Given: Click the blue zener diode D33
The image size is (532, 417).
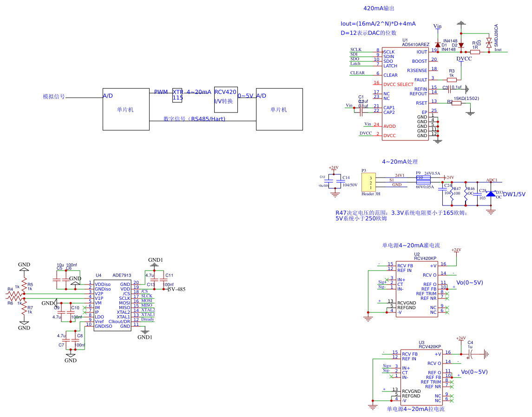Looking at the screenshot, I should [x=491, y=193].
